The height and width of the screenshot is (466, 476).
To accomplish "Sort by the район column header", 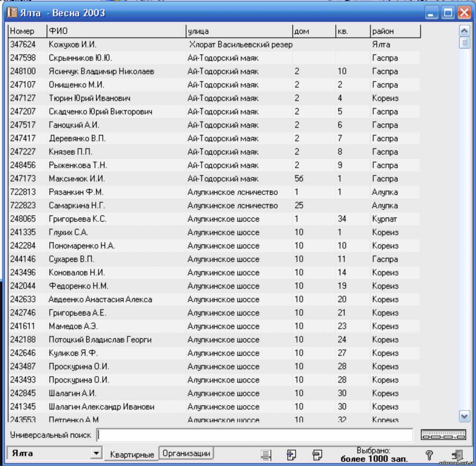I will (395, 31).
